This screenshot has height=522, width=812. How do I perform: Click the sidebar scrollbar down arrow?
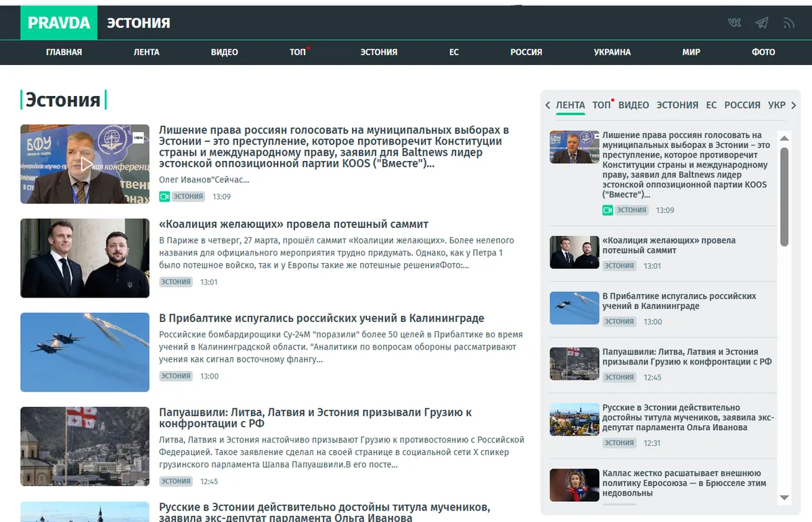coord(784,498)
